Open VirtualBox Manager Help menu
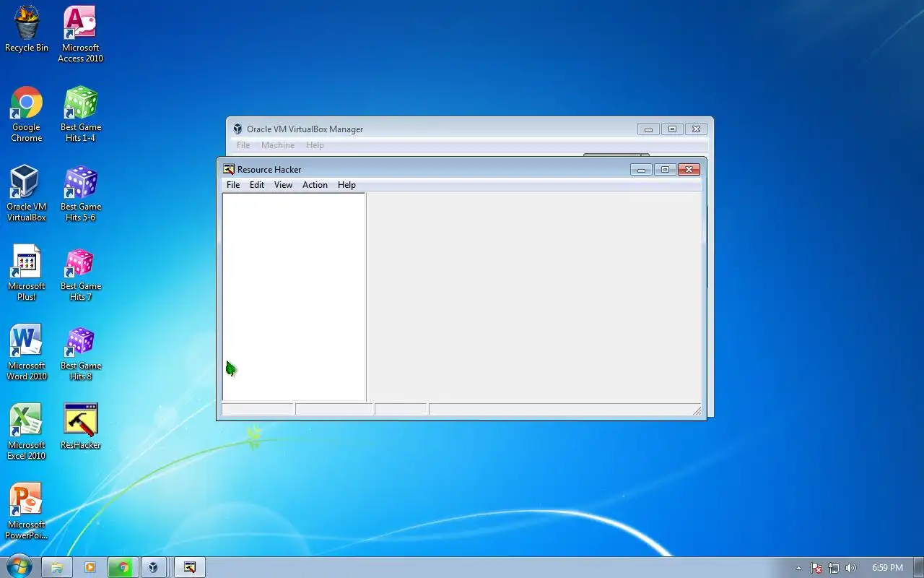Screen dimensions: 924x578 [x=315, y=145]
